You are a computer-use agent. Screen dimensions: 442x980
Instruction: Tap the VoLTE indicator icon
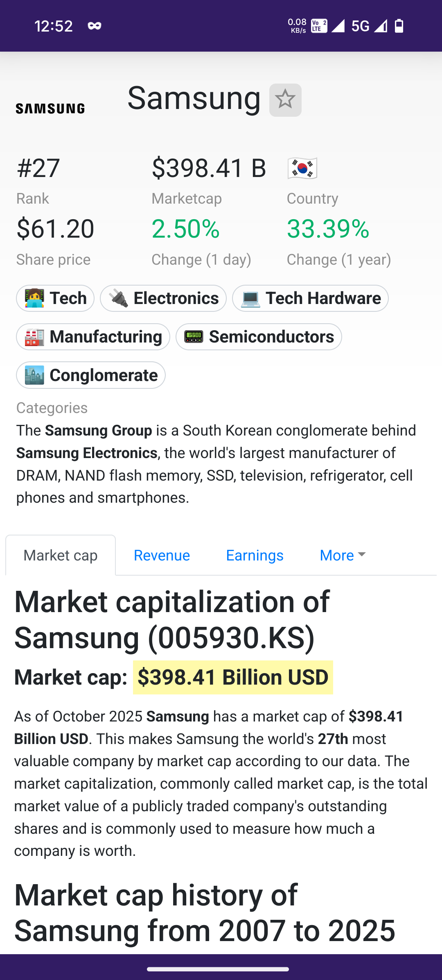click(x=319, y=26)
